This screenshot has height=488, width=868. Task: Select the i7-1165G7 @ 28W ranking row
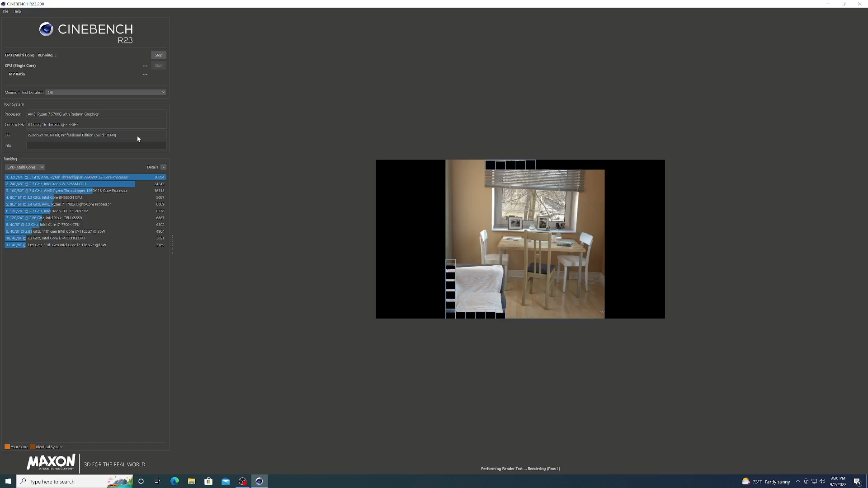85,231
